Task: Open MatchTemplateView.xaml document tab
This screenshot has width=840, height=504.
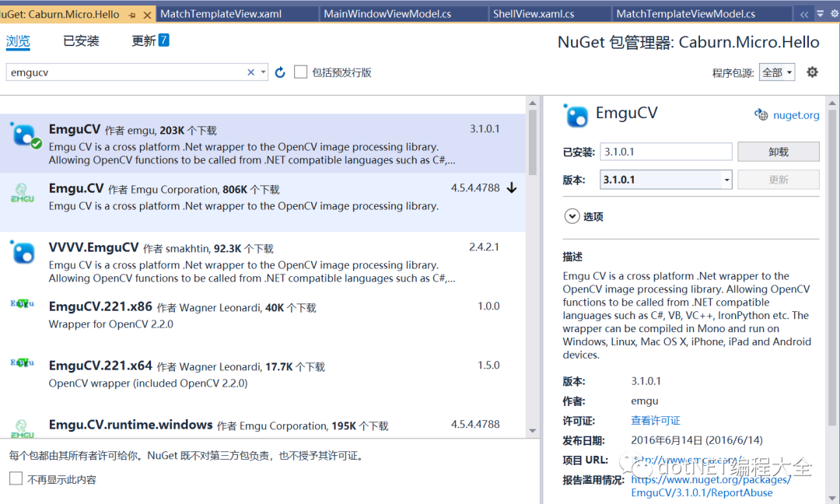Action: coord(221,14)
